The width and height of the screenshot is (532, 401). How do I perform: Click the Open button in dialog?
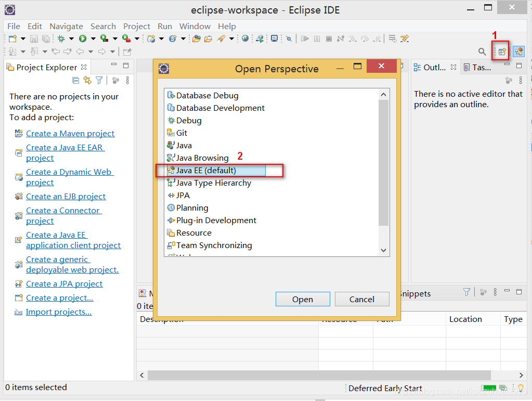click(303, 299)
